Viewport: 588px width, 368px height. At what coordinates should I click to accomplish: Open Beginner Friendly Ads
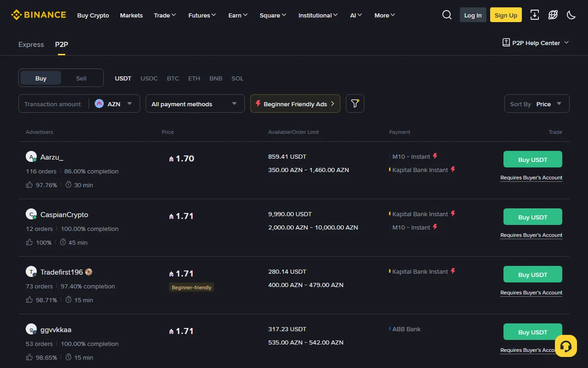(x=295, y=104)
